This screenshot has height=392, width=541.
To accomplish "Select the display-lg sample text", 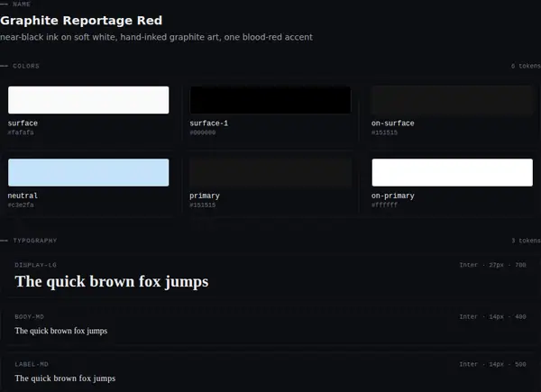I will coord(112,281).
